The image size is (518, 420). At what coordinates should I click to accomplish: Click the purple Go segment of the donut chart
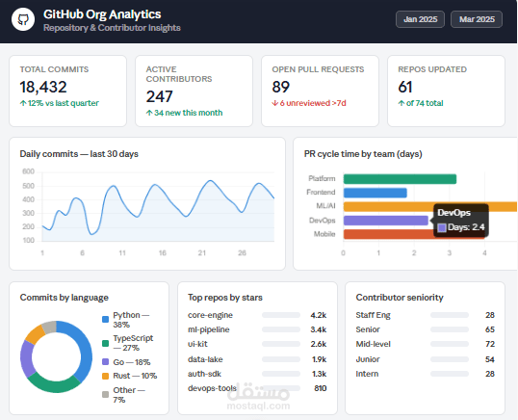pyautogui.click(x=27, y=358)
